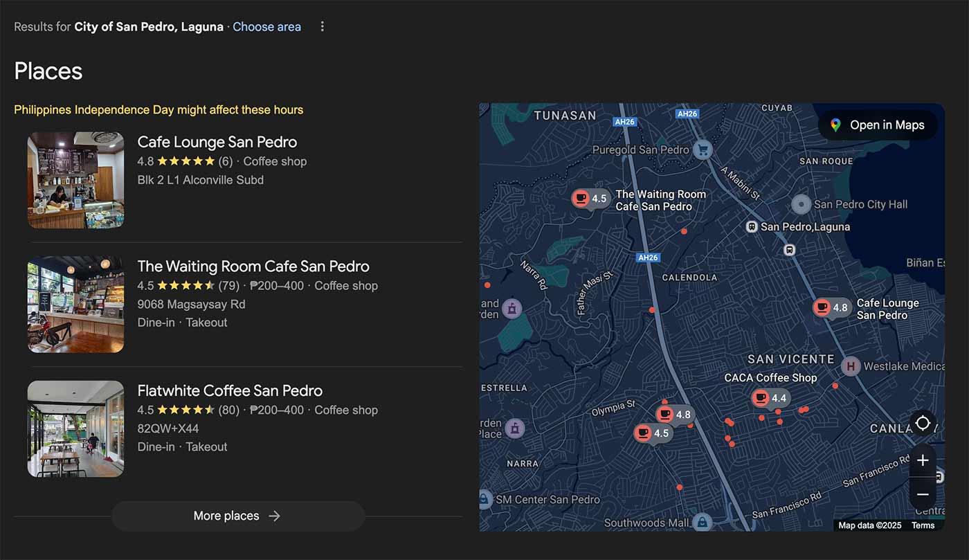
Task: Open the map in Google Maps
Action: coord(878,125)
